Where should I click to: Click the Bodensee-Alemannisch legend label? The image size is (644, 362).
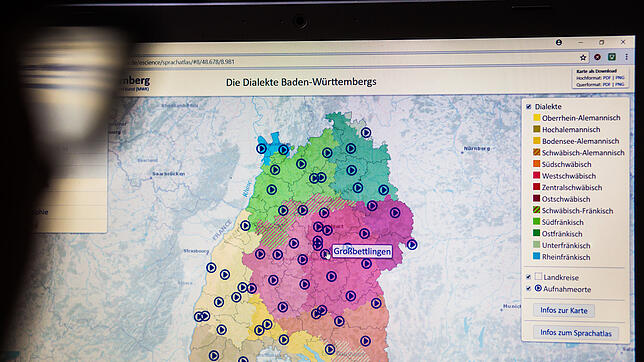[580, 141]
